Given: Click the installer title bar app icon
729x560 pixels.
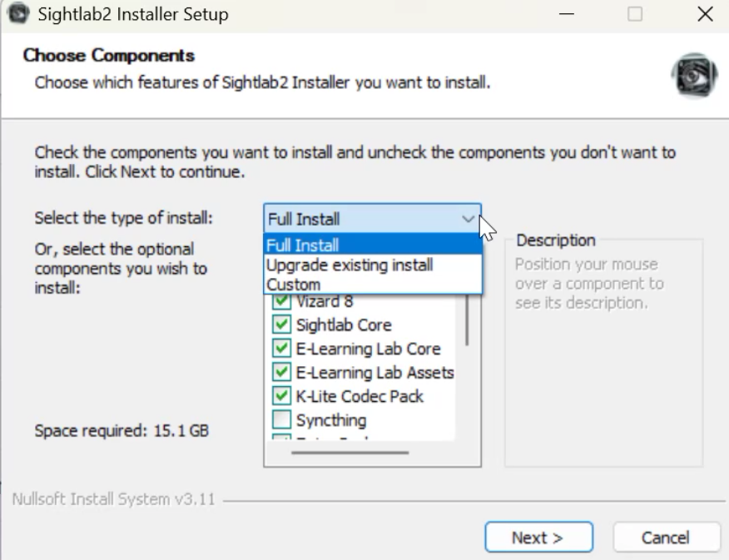Looking at the screenshot, I should click(18, 13).
